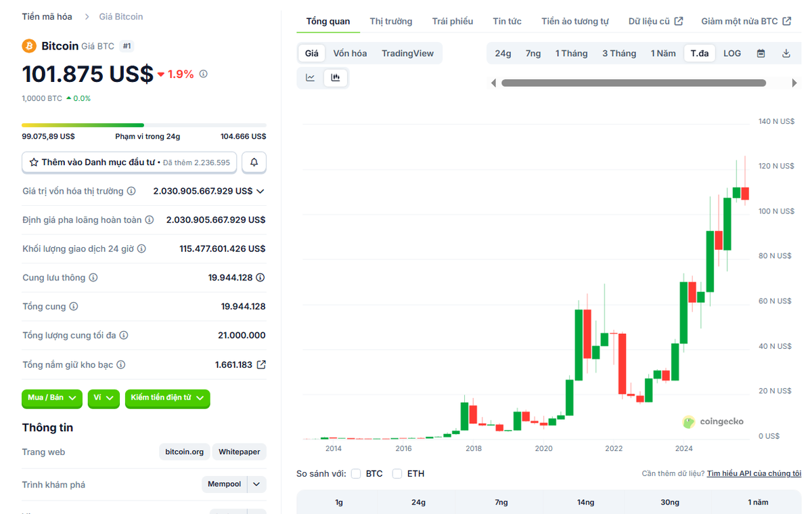This screenshot has width=812, height=514.
Task: Click info icon next to price change 1.9%
Action: [204, 74]
